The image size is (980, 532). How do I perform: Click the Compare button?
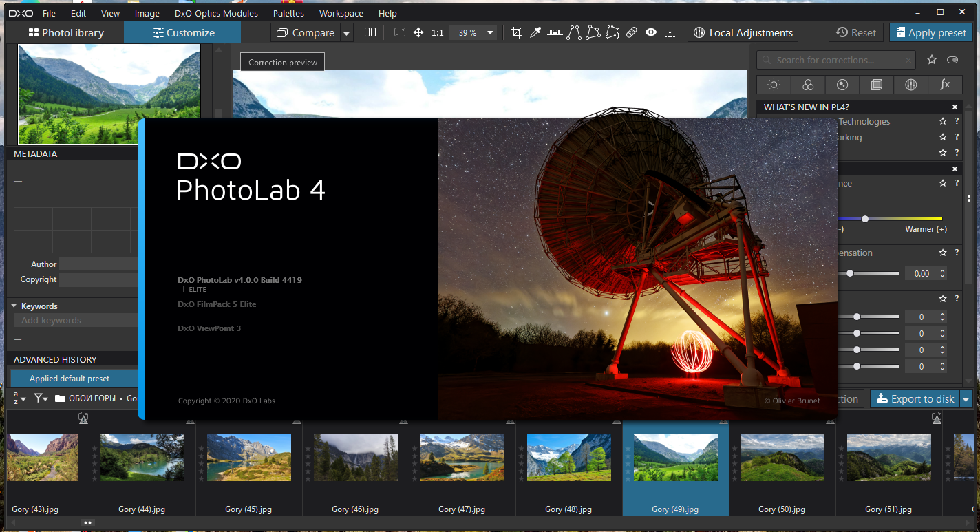pos(306,32)
